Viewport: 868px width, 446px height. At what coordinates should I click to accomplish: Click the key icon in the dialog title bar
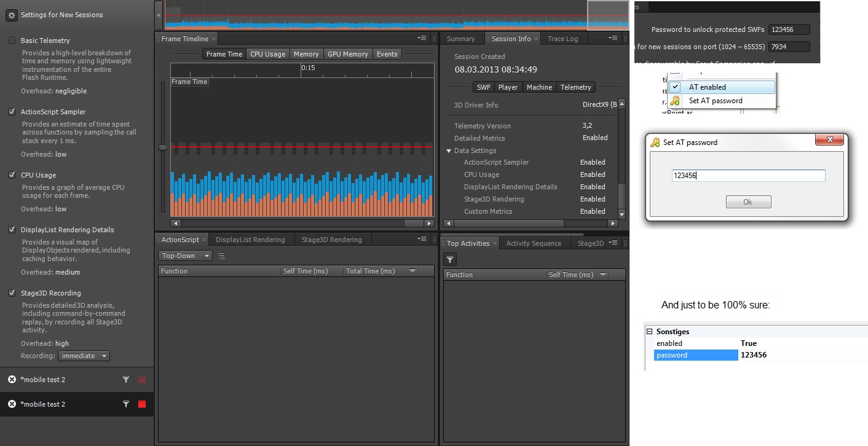(x=656, y=143)
